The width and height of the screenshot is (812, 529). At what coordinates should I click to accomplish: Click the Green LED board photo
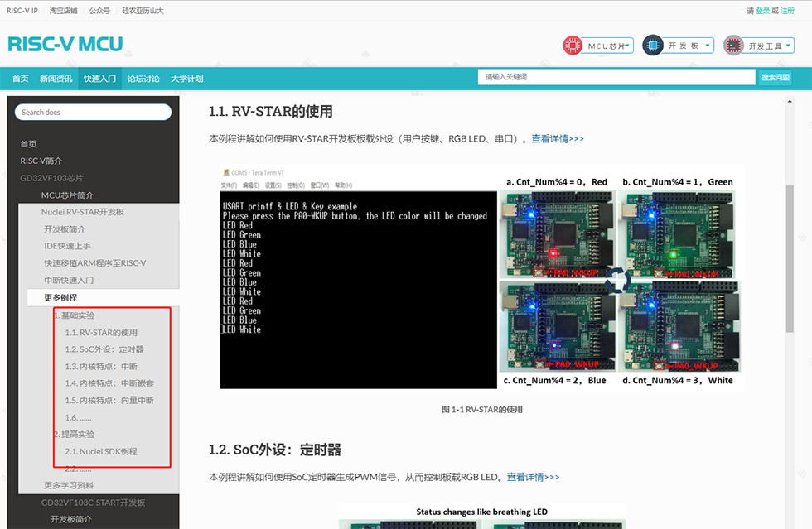(678, 234)
